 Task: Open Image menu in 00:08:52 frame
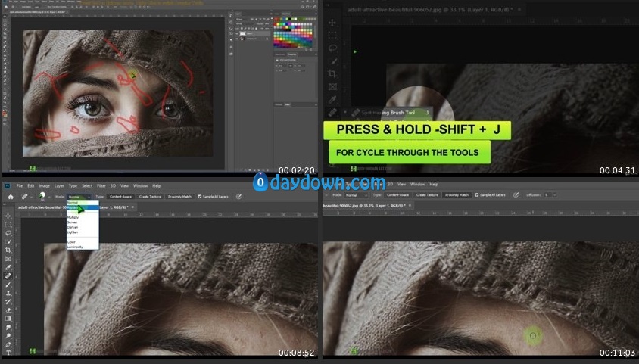click(x=45, y=185)
